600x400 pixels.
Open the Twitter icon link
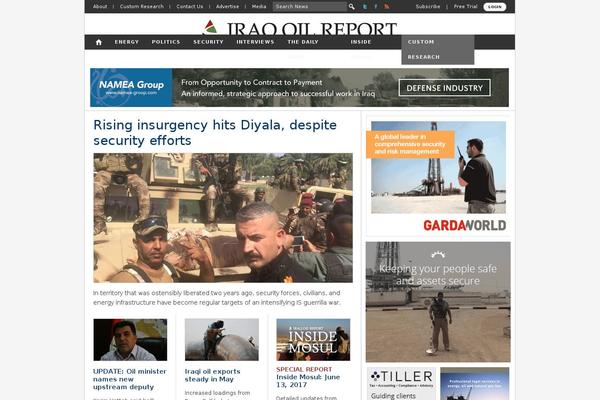click(365, 7)
